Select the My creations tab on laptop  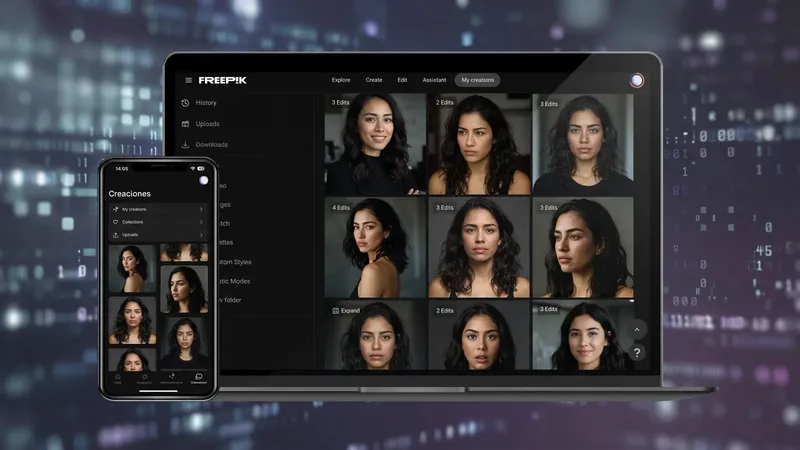tap(478, 80)
